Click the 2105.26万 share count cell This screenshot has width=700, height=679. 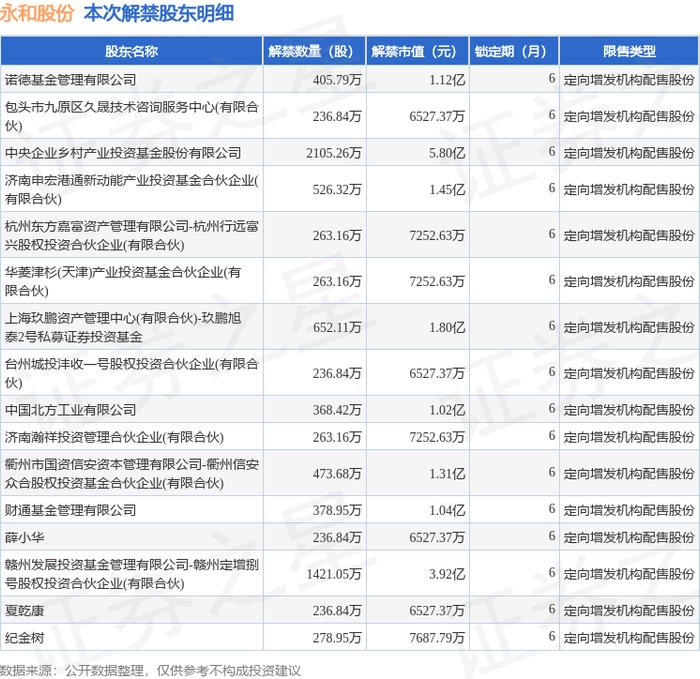click(333, 153)
